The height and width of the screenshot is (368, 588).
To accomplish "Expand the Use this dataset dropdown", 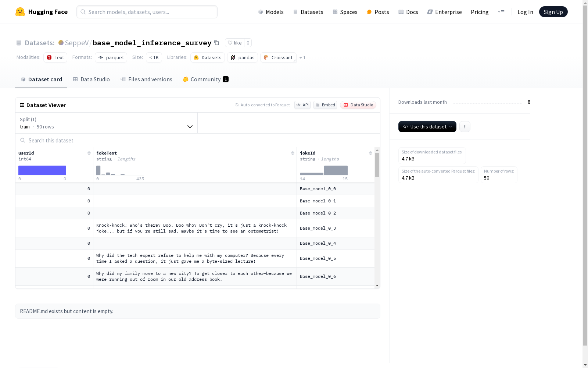I will 427,127.
